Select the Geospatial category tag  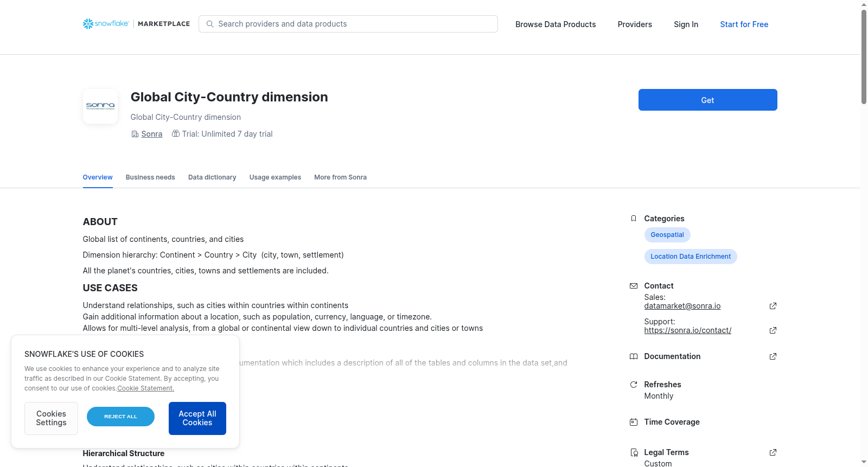(x=667, y=235)
